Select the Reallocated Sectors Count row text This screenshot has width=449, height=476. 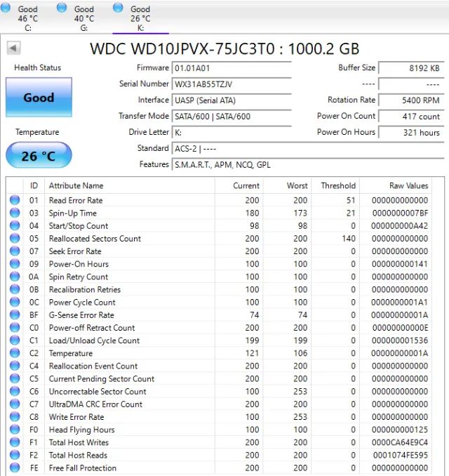(x=95, y=238)
